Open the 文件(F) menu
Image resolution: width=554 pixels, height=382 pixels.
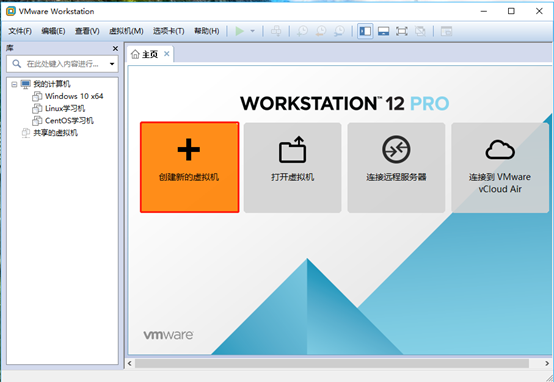[20, 31]
